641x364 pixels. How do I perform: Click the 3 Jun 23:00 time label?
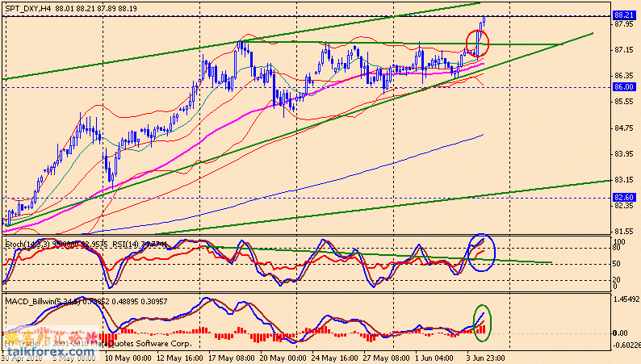tap(486, 358)
